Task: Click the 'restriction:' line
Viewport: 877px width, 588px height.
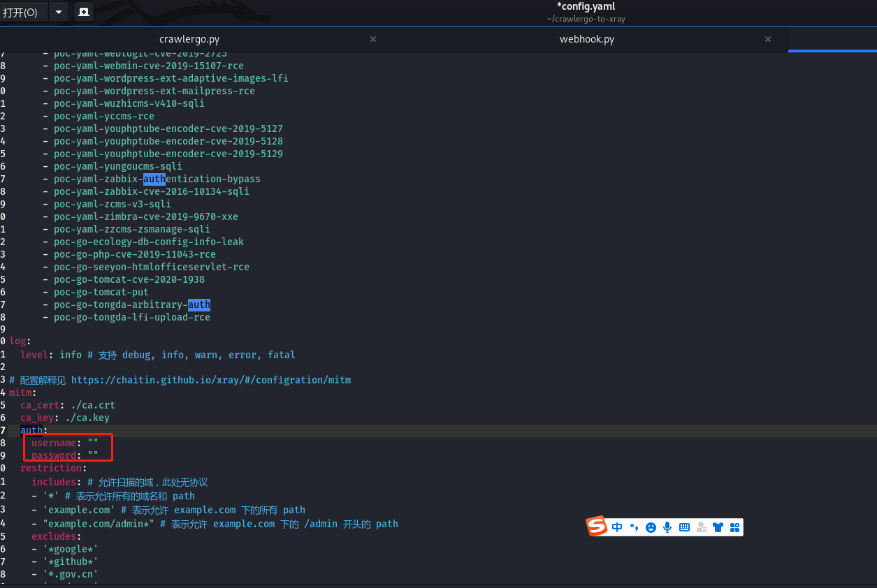Action: coord(54,468)
